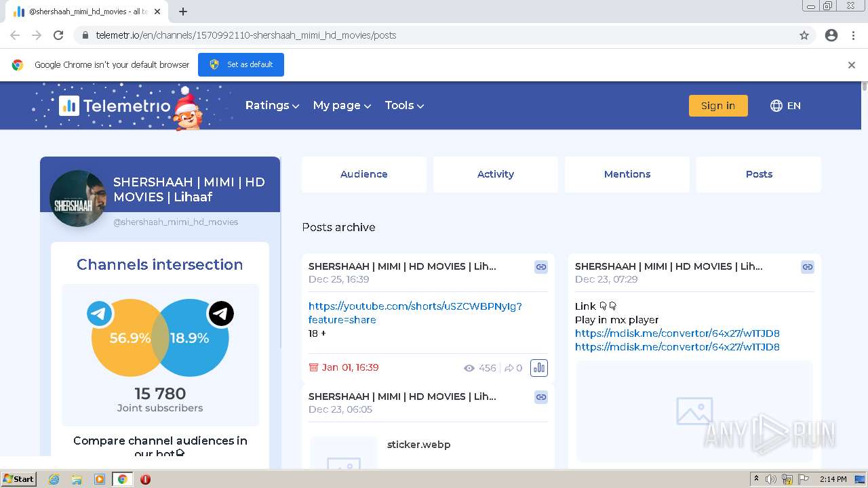Viewport: 868px width, 488px height.
Task: Click the SHERSHAAH channel avatar
Action: click(x=78, y=198)
